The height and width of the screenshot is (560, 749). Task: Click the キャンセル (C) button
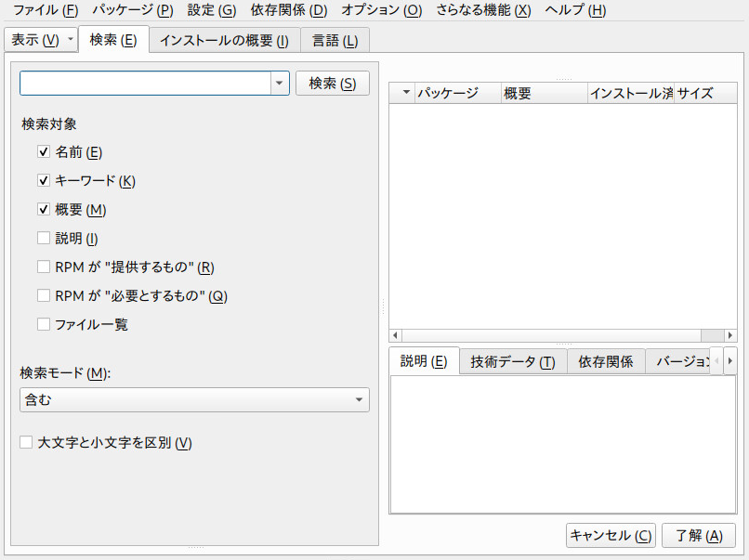click(611, 535)
